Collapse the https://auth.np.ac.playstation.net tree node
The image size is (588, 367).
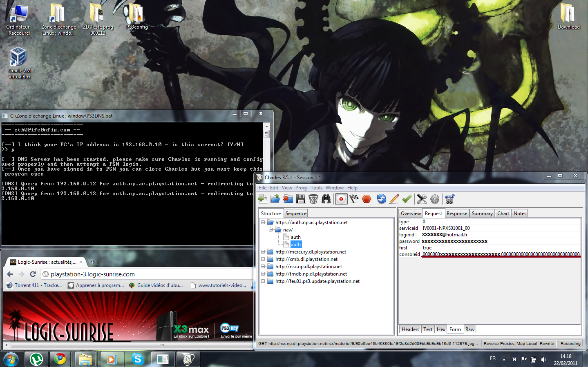pos(263,222)
